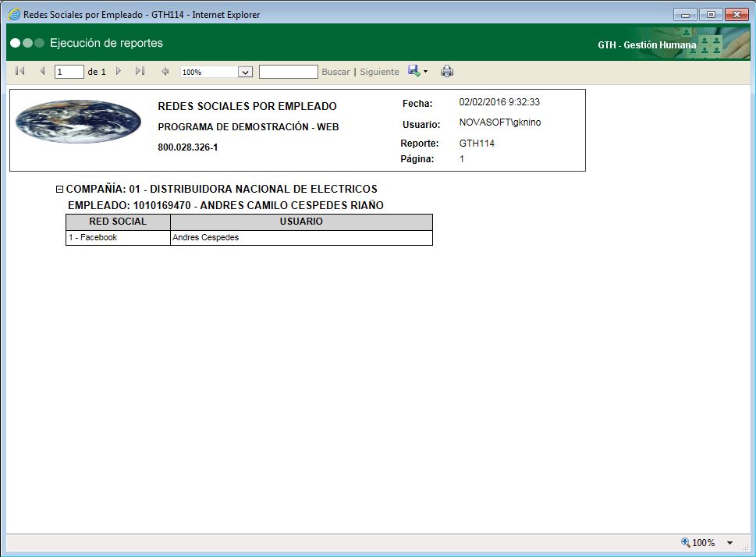
Task: Open the export report save icon
Action: coord(413,71)
